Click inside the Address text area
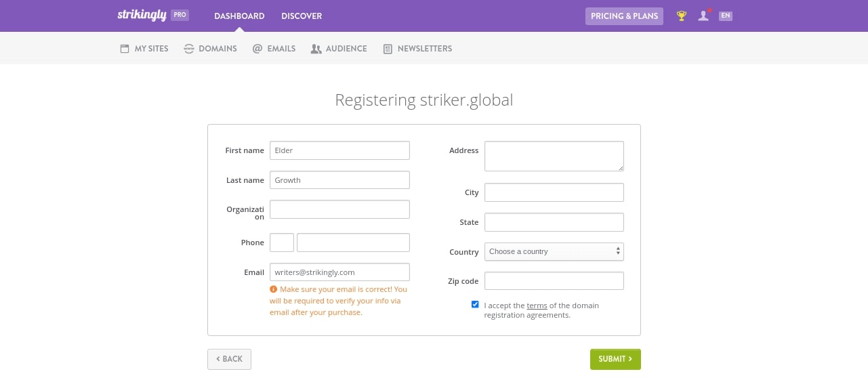 tap(554, 156)
